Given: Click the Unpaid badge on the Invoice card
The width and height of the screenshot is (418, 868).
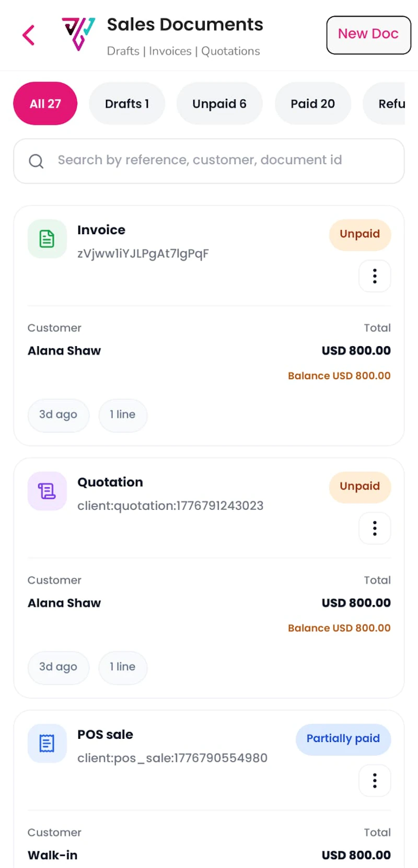Looking at the screenshot, I should [x=360, y=234].
